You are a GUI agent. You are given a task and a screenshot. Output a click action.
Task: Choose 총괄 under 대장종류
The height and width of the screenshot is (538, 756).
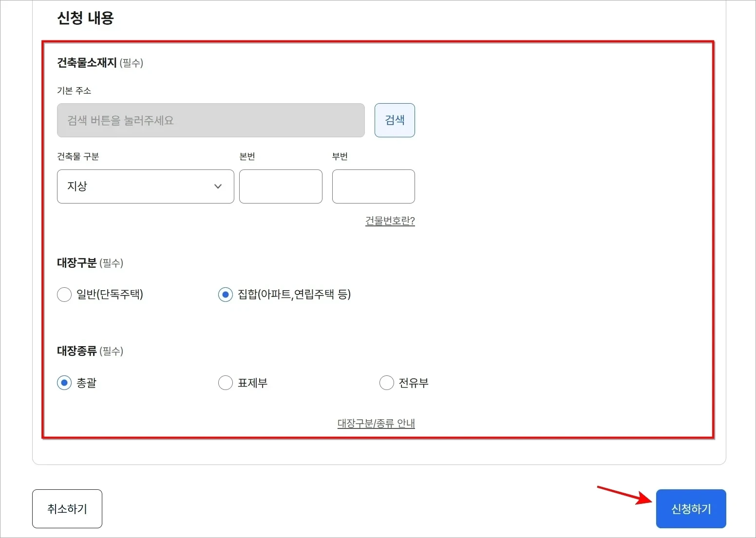[64, 383]
